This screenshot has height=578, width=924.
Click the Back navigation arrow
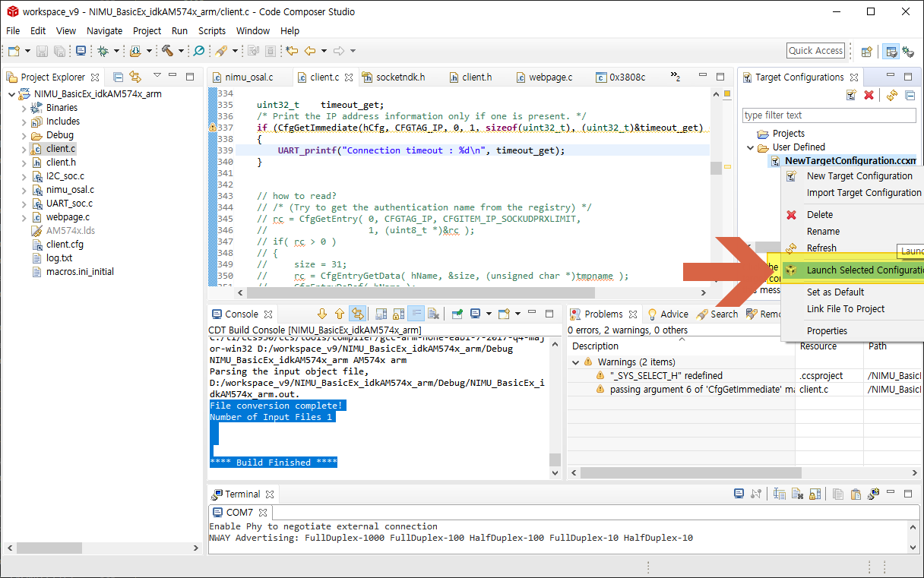(310, 51)
